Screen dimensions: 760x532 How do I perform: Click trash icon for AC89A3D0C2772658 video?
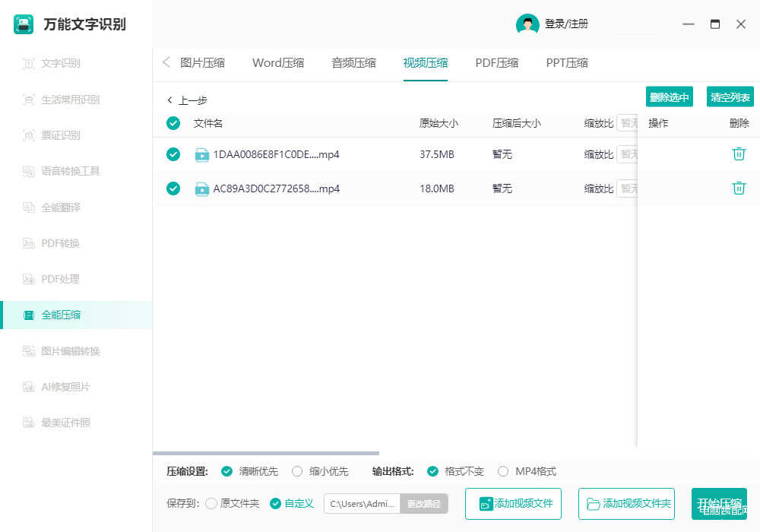(x=738, y=188)
